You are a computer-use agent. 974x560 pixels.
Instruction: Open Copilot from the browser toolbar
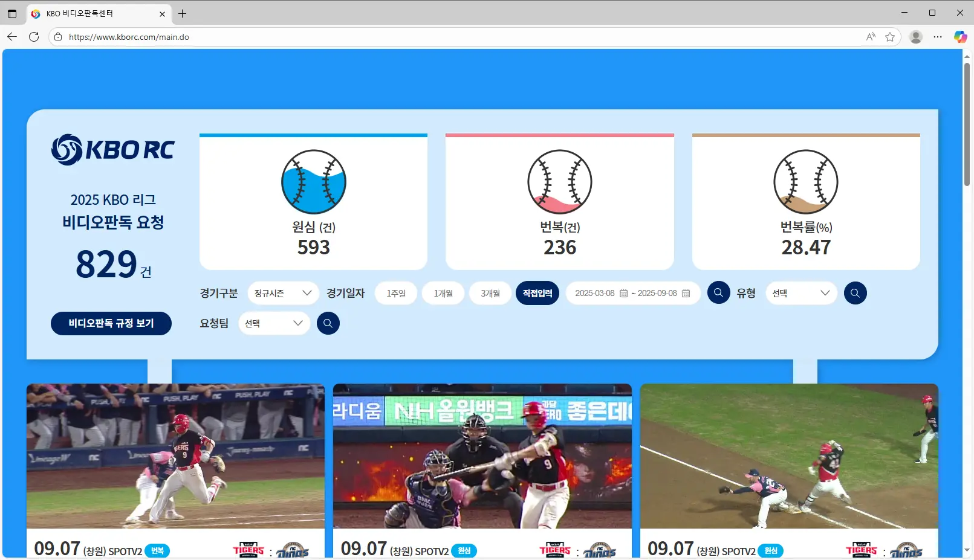pos(960,36)
